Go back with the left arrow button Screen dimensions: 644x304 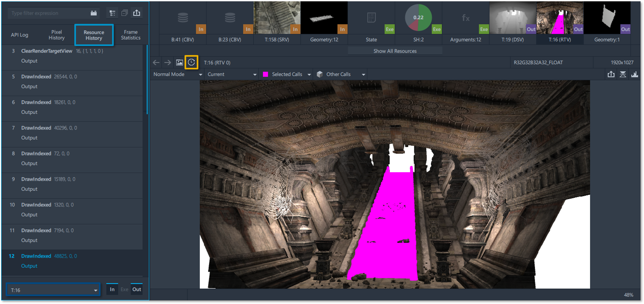pos(156,62)
